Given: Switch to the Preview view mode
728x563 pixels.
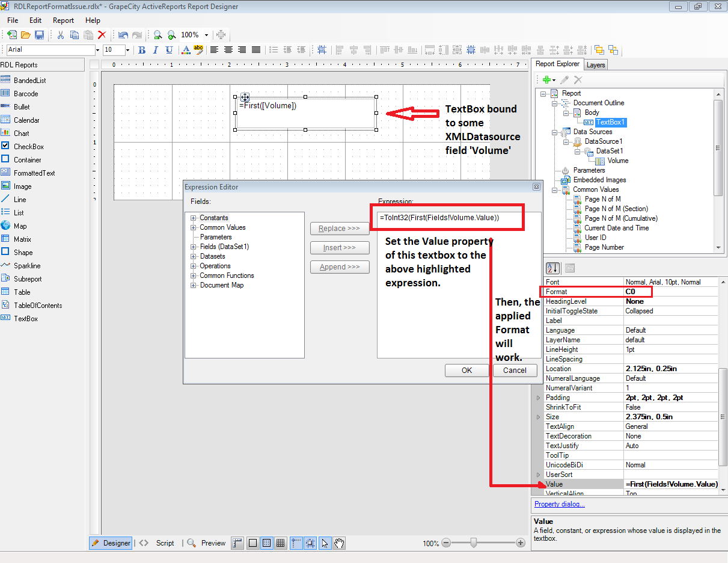Looking at the screenshot, I should pos(213,543).
